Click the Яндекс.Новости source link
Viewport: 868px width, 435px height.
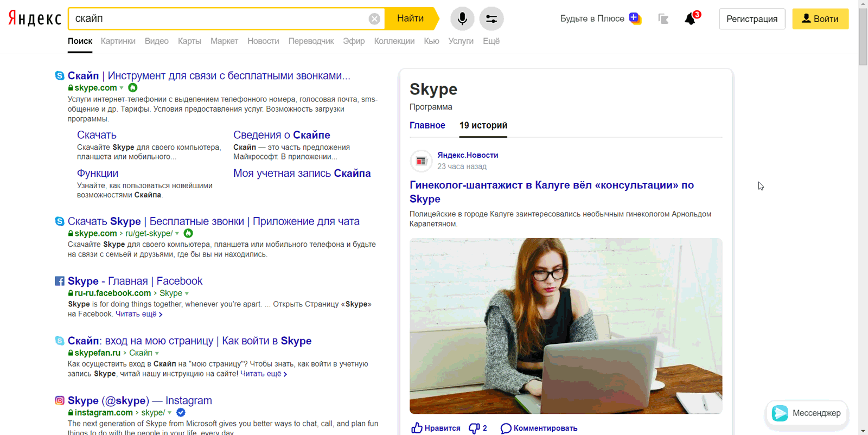(468, 155)
